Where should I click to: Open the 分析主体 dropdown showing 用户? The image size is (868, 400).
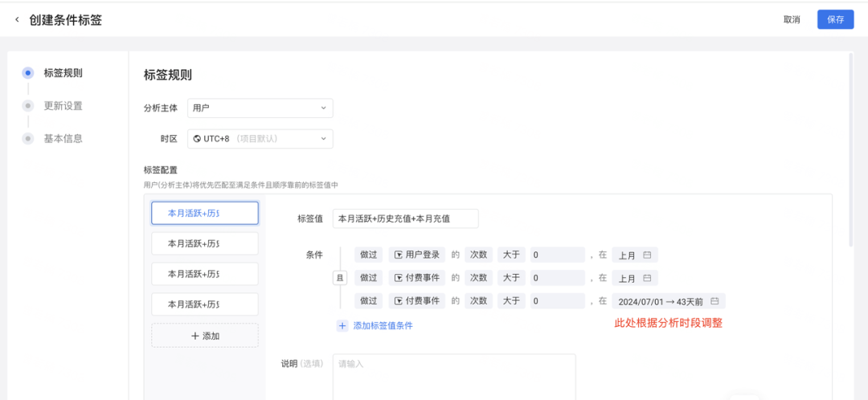[x=260, y=108]
